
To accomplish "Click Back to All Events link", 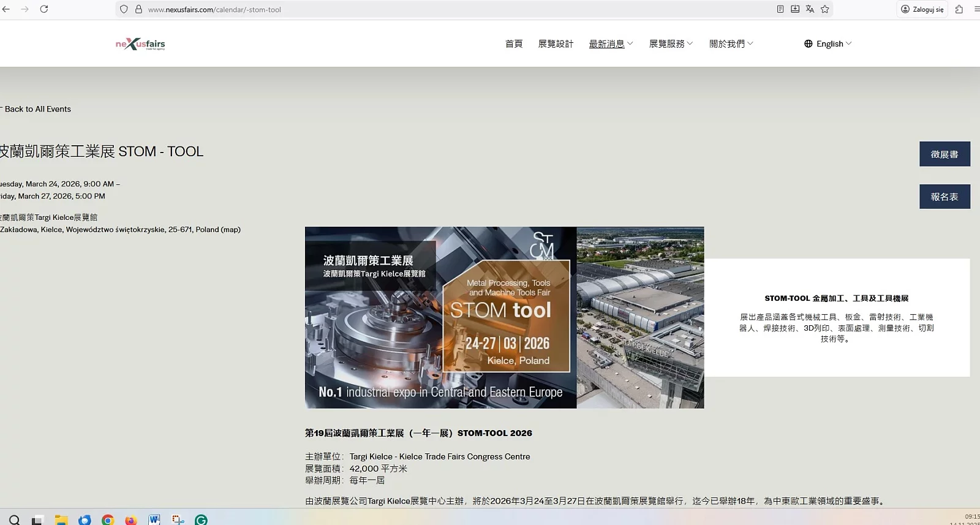I will click(x=36, y=109).
